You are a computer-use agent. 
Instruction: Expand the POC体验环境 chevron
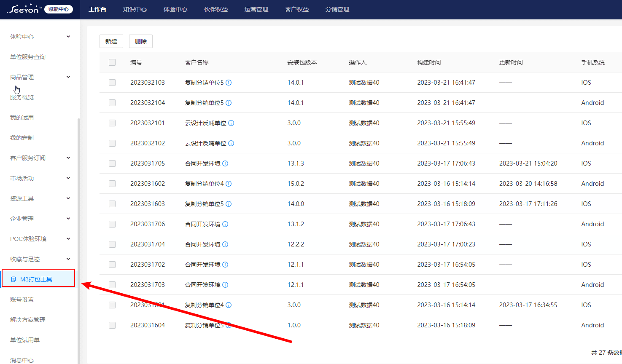pyautogui.click(x=68, y=239)
